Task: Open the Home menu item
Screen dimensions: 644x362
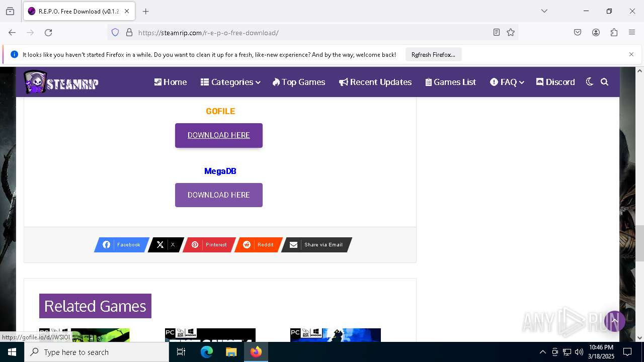Action: tap(170, 82)
